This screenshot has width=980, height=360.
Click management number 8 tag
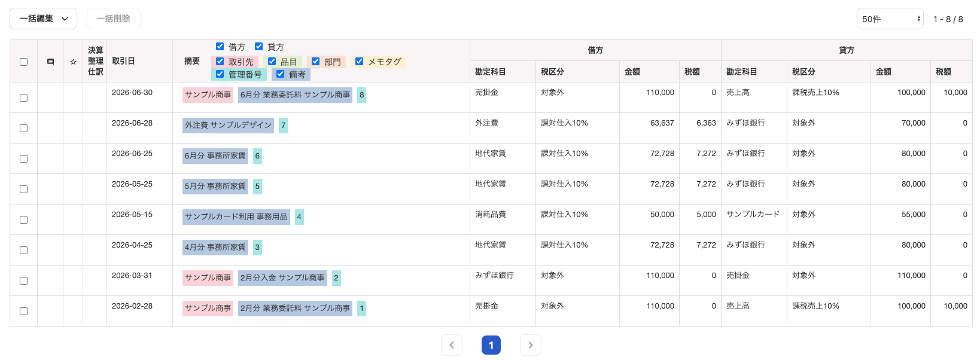(361, 94)
